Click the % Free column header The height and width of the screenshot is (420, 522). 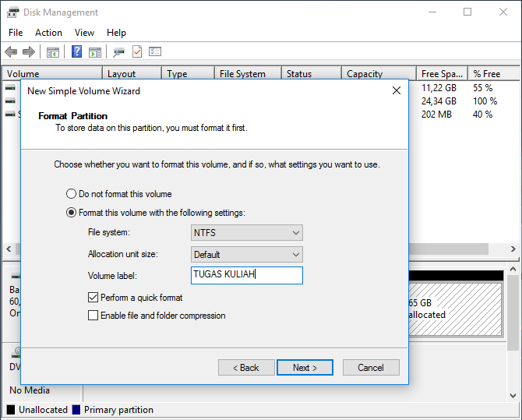494,73
